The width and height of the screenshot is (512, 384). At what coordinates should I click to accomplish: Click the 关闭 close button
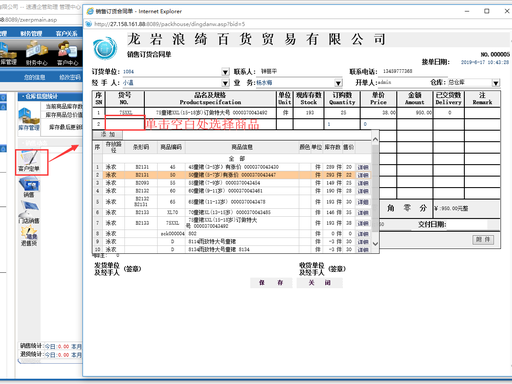click(x=320, y=283)
